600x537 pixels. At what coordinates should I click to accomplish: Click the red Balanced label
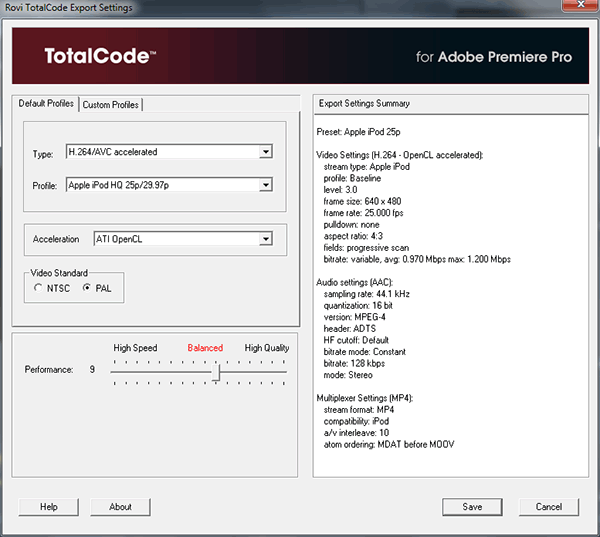pos(205,348)
